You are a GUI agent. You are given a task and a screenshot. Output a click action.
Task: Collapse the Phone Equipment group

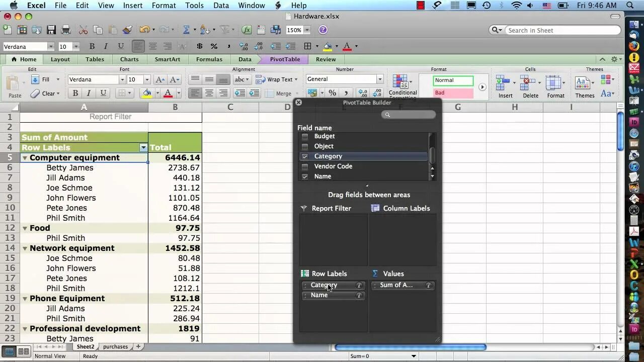(x=25, y=299)
